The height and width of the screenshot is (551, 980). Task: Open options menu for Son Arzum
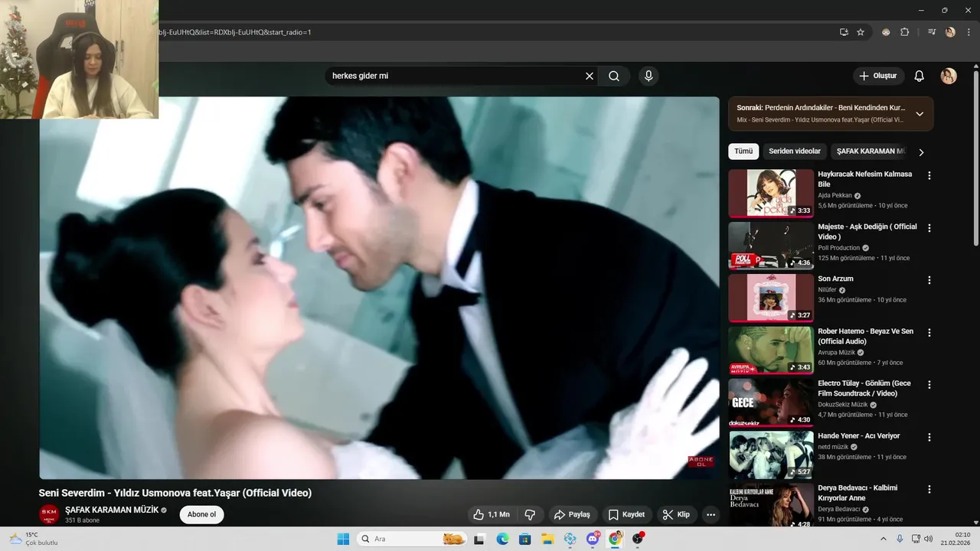click(929, 280)
